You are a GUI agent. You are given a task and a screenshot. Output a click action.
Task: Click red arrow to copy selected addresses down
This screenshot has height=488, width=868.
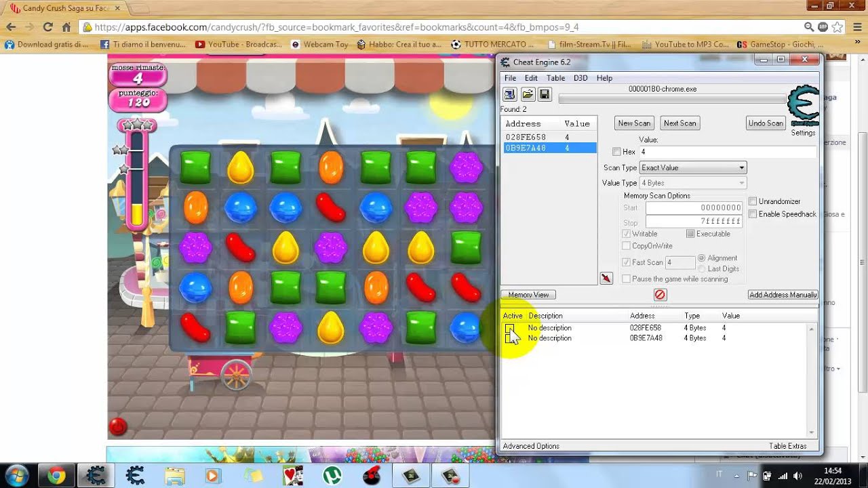point(606,278)
